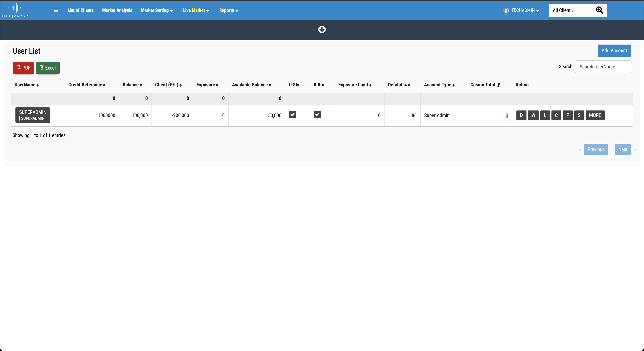This screenshot has height=351, width=644.
Task: Export user list to Excel
Action: [x=47, y=68]
